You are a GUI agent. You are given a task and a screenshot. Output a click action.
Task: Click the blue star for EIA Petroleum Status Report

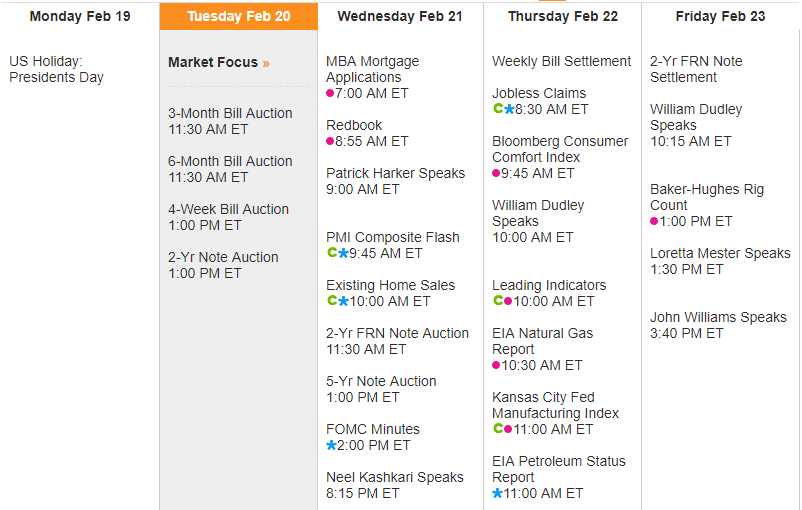coord(497,494)
